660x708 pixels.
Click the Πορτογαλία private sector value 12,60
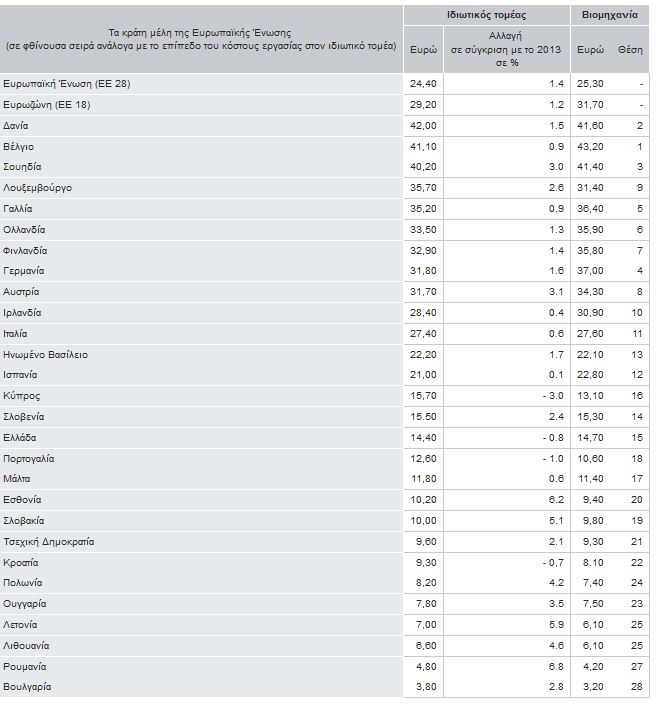[423, 458]
